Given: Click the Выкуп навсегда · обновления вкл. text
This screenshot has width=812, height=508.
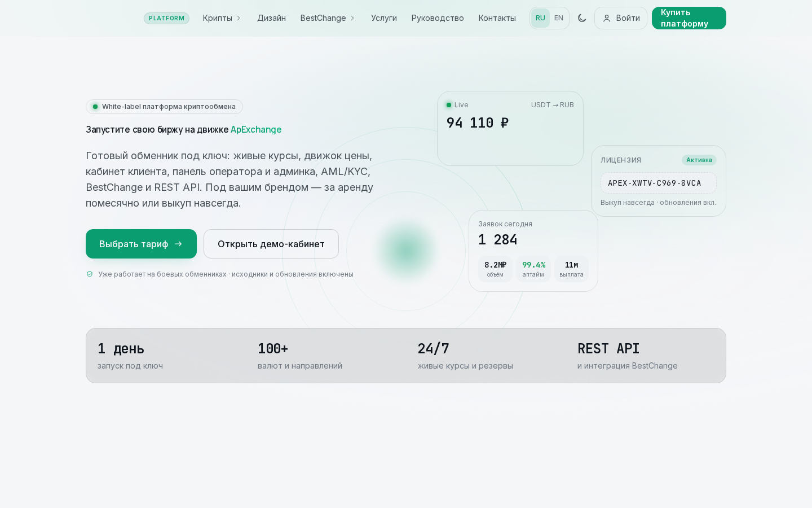Looking at the screenshot, I should point(658,203).
